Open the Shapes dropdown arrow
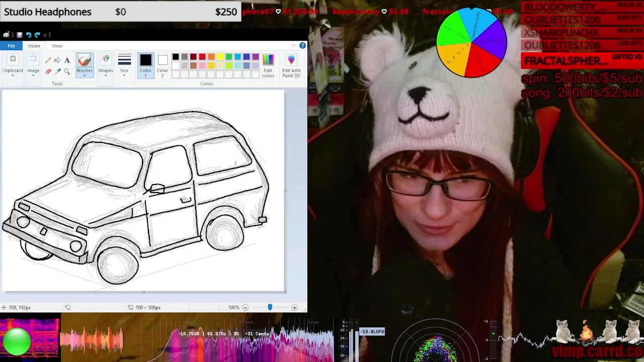The image size is (644, 362). coord(106,76)
